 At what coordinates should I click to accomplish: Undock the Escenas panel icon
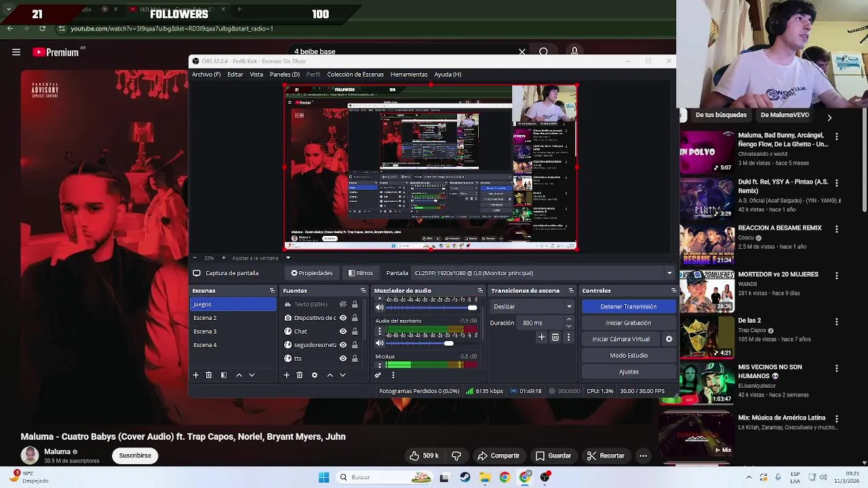(x=272, y=291)
